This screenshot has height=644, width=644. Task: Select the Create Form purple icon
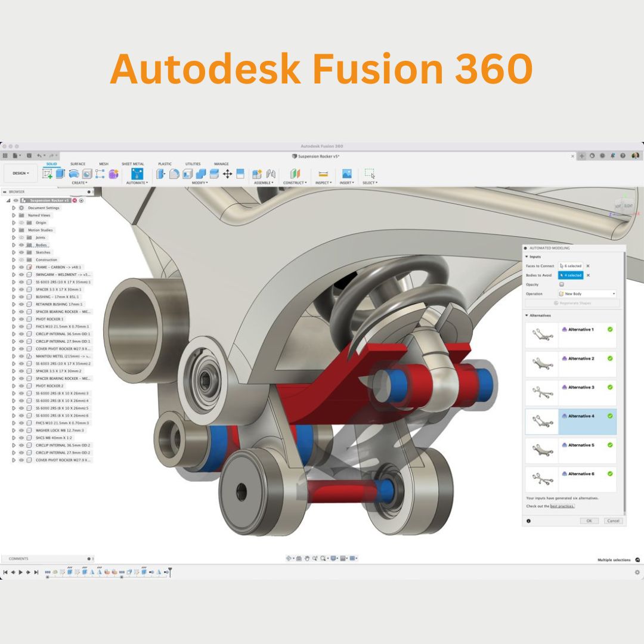pos(113,174)
